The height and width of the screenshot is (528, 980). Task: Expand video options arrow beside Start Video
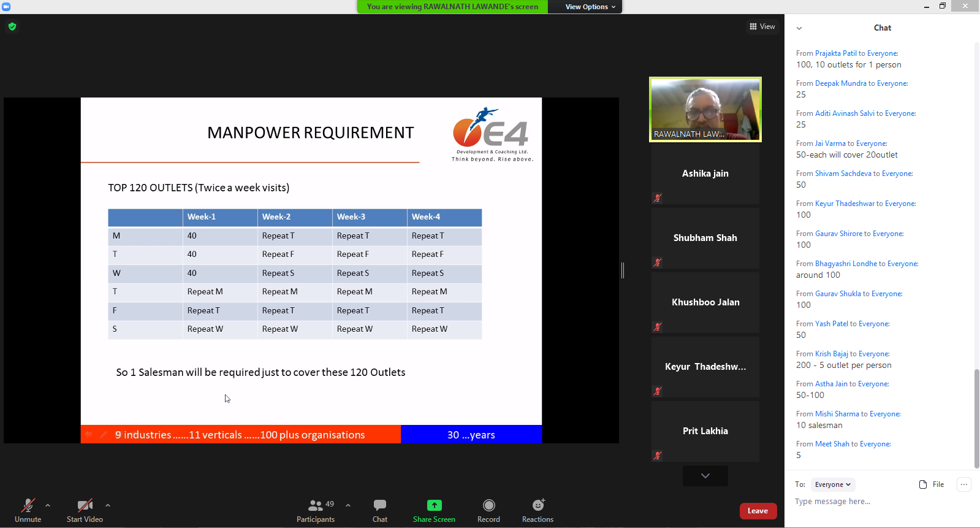pos(108,506)
